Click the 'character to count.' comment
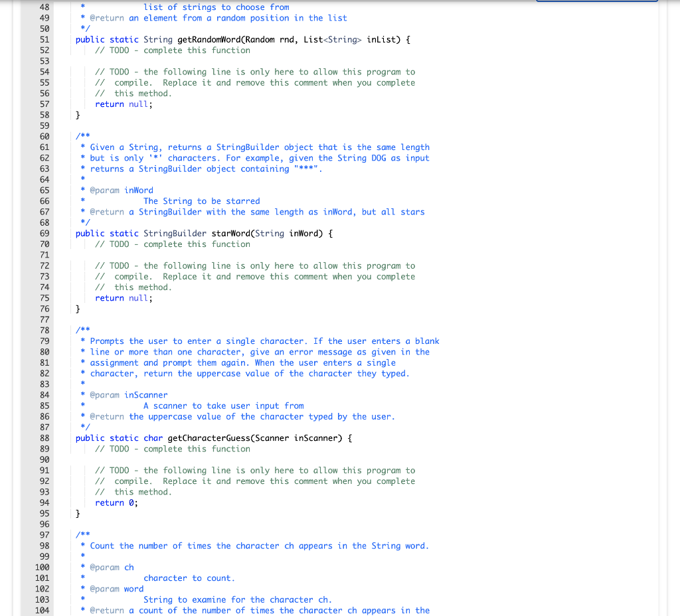680x616 pixels. click(189, 578)
